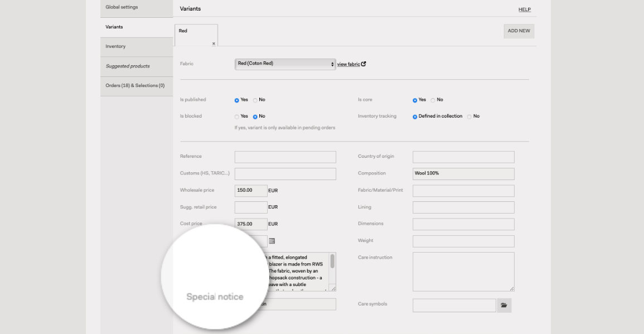Click the Composition field Wool 100%
This screenshot has height=334, width=644.
(x=463, y=174)
